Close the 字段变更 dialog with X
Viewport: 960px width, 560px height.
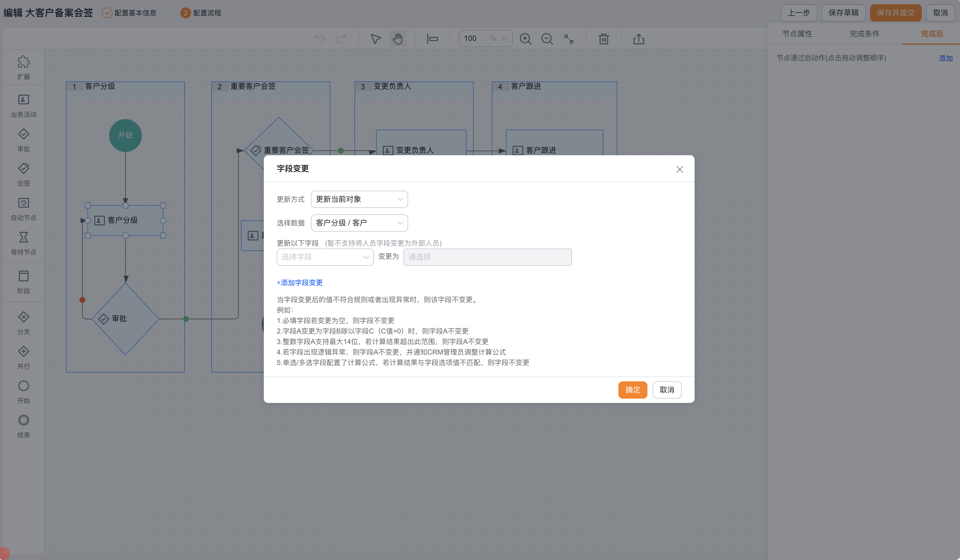coord(680,169)
